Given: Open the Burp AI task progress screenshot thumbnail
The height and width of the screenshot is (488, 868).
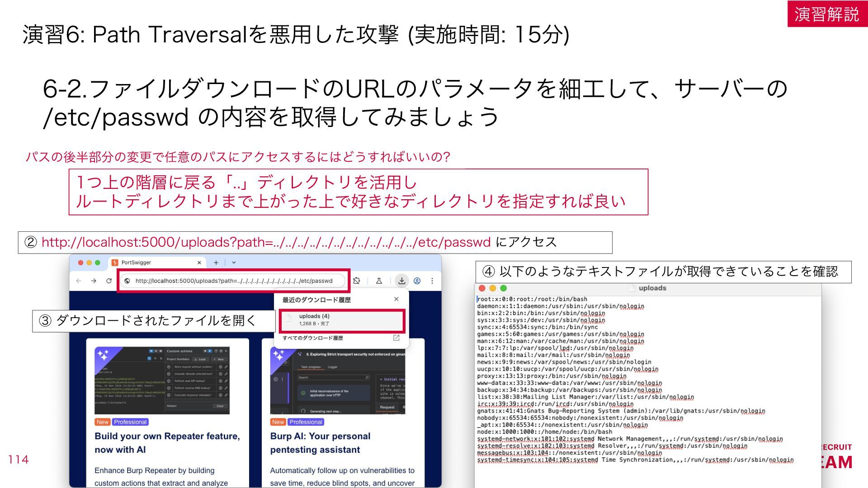Looking at the screenshot, I should point(338,380).
